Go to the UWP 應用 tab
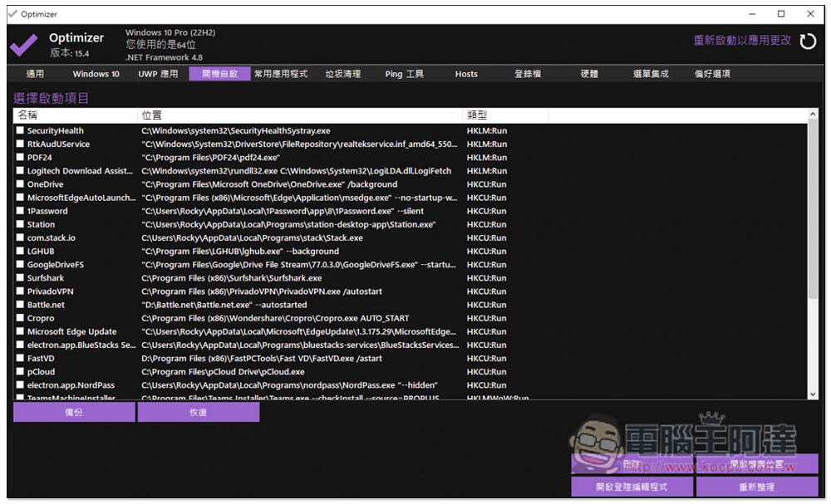The height and width of the screenshot is (504, 831). (x=158, y=74)
